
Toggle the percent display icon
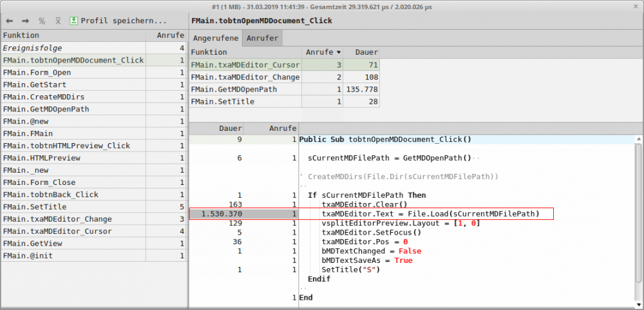42,21
